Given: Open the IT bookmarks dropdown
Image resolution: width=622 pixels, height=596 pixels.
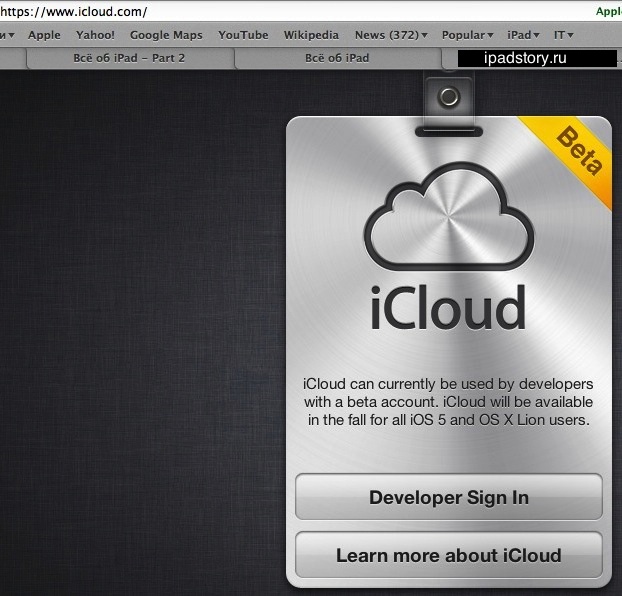Looking at the screenshot, I should click(x=563, y=35).
